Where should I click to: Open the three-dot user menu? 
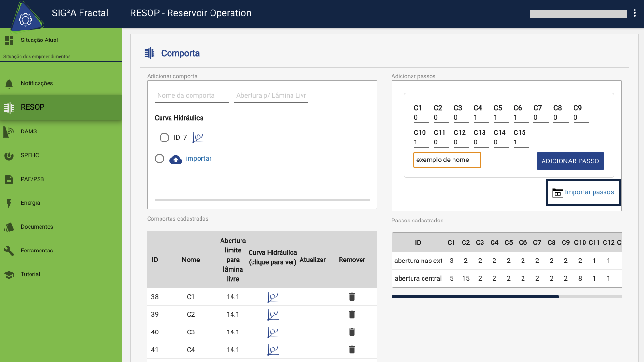pos(634,13)
